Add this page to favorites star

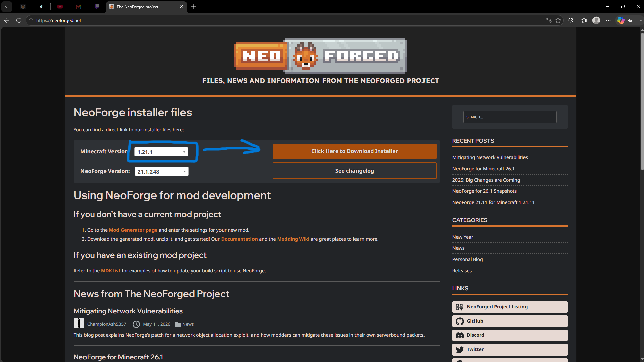point(558,20)
